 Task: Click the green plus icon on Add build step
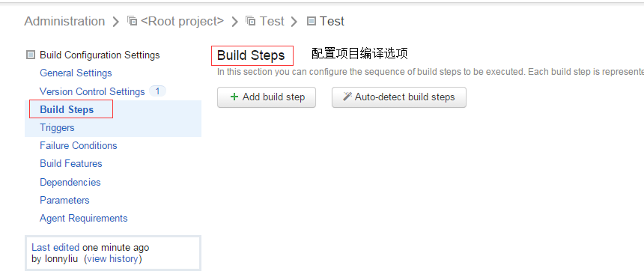[234, 97]
